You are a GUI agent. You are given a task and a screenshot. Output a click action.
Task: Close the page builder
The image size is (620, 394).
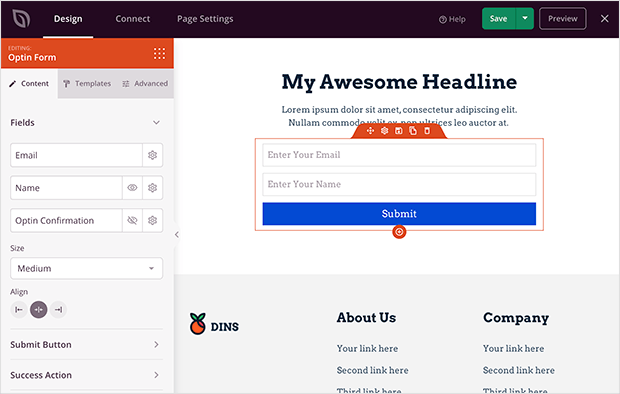click(x=605, y=19)
